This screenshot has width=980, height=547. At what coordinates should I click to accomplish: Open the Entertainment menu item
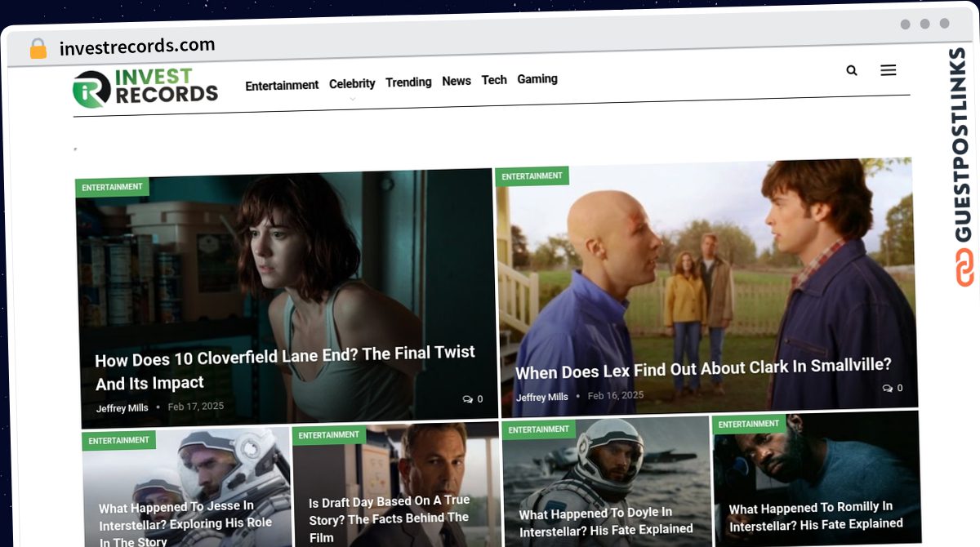pyautogui.click(x=282, y=85)
